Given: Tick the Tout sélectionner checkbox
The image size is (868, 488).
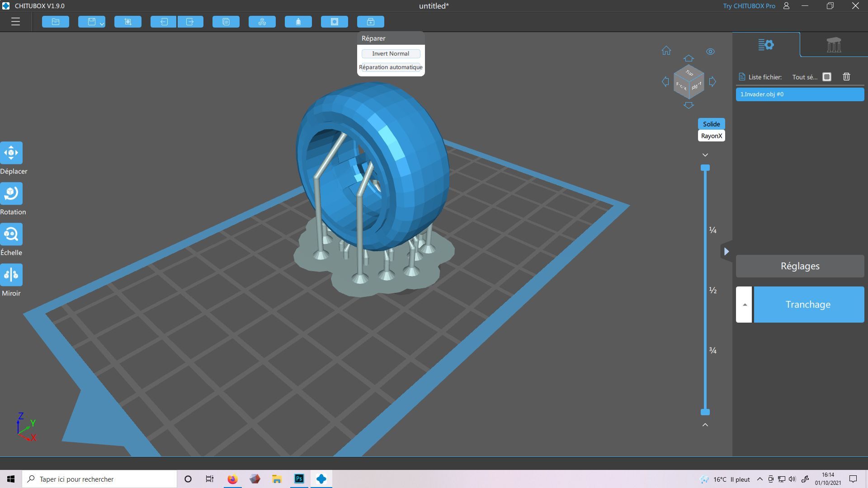Looking at the screenshot, I should click(827, 77).
